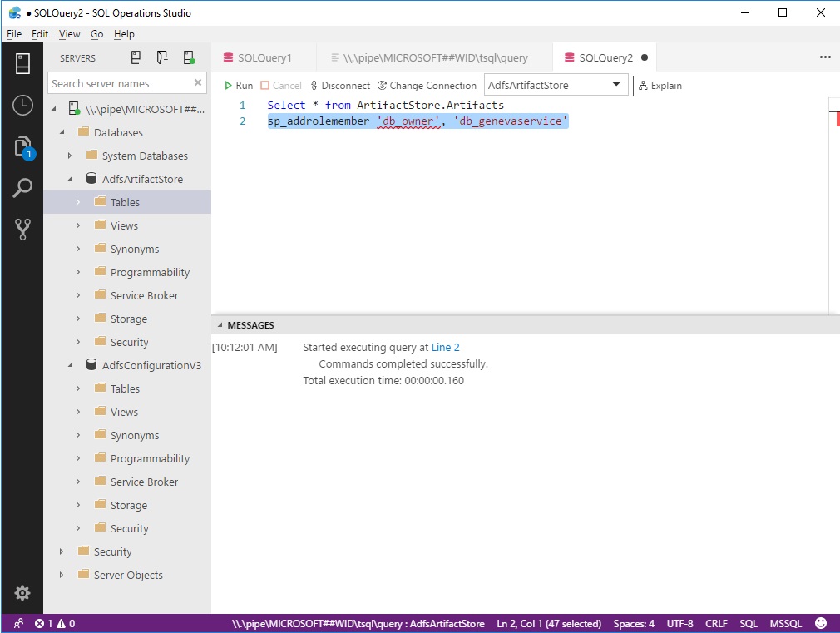
Task: Click MSSQL provider in status bar
Action: click(785, 623)
